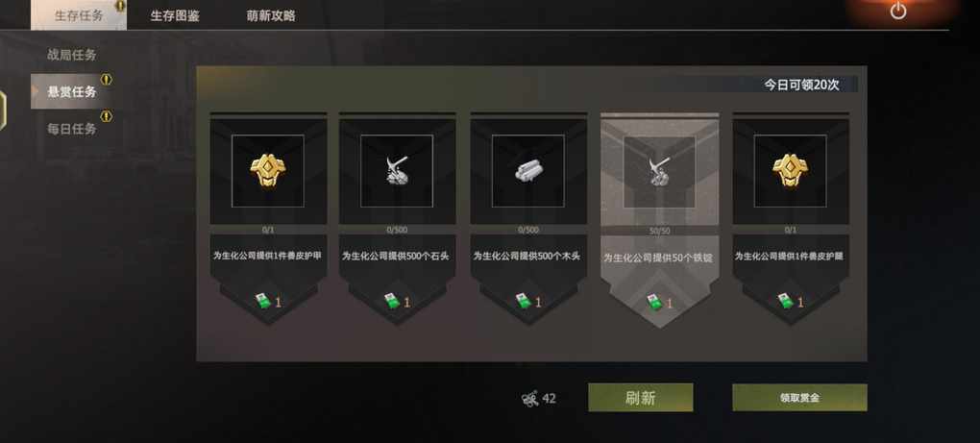Select 每日任务 in the sidebar
980x443 pixels.
(x=72, y=129)
